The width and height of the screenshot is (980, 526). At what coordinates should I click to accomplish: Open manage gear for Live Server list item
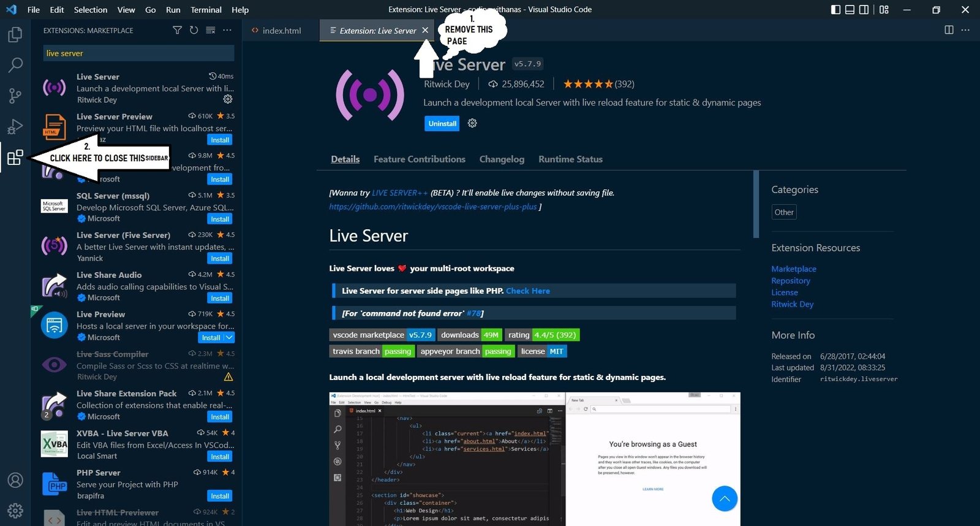click(x=228, y=99)
